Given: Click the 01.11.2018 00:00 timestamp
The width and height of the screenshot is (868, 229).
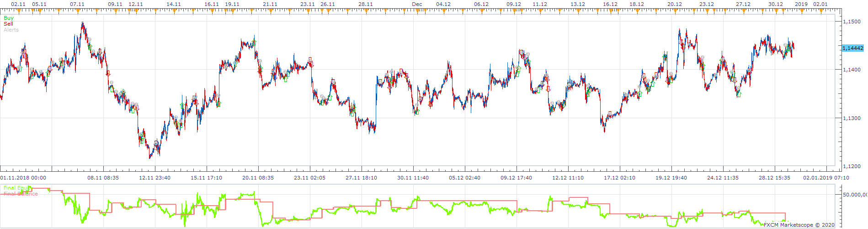Looking at the screenshot, I should pyautogui.click(x=23, y=178).
